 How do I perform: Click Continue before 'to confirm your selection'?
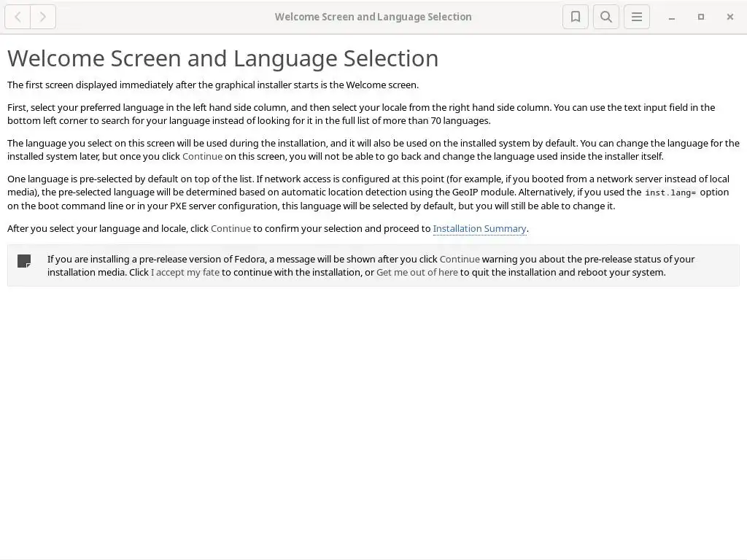coord(231,228)
